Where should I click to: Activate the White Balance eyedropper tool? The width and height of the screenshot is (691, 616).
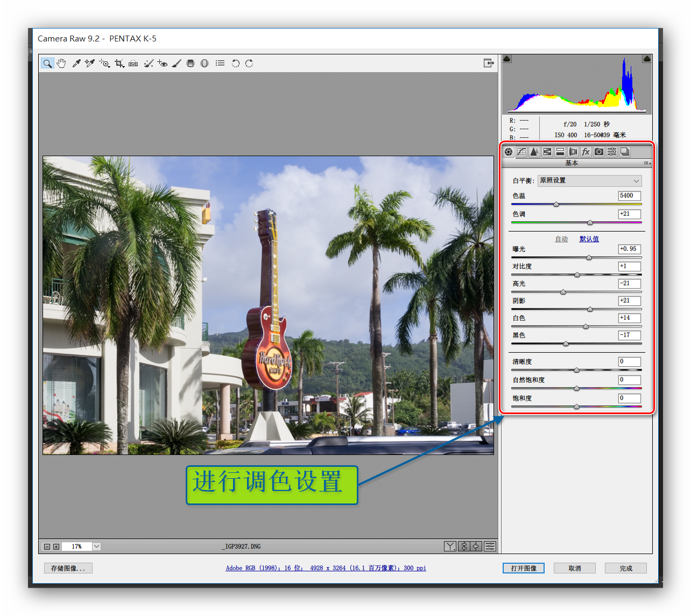[76, 63]
